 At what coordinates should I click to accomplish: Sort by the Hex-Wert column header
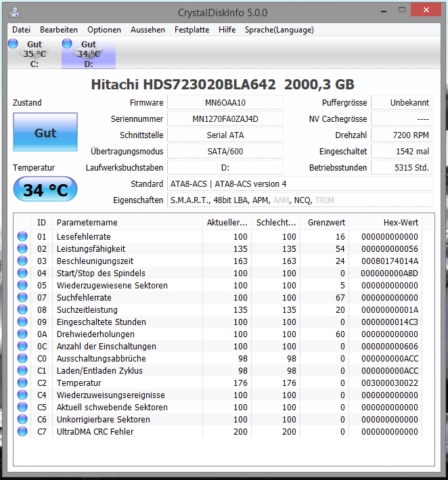pos(385,222)
